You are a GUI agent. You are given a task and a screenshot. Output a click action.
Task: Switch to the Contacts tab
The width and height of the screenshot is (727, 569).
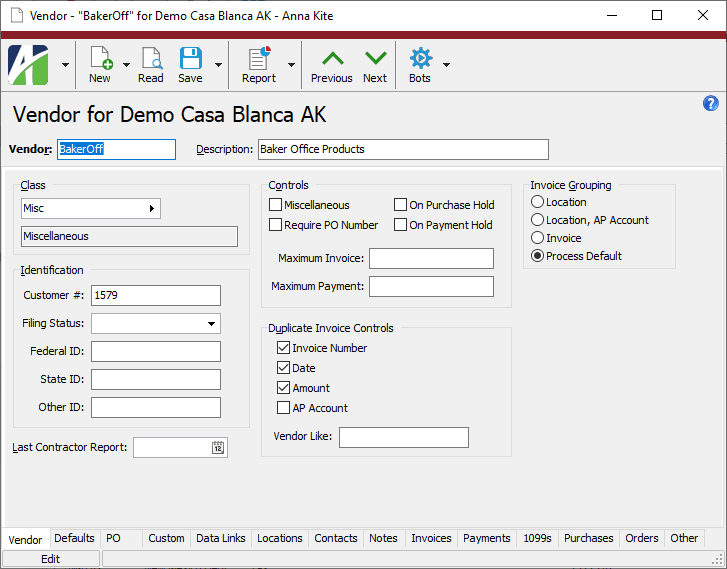point(335,538)
